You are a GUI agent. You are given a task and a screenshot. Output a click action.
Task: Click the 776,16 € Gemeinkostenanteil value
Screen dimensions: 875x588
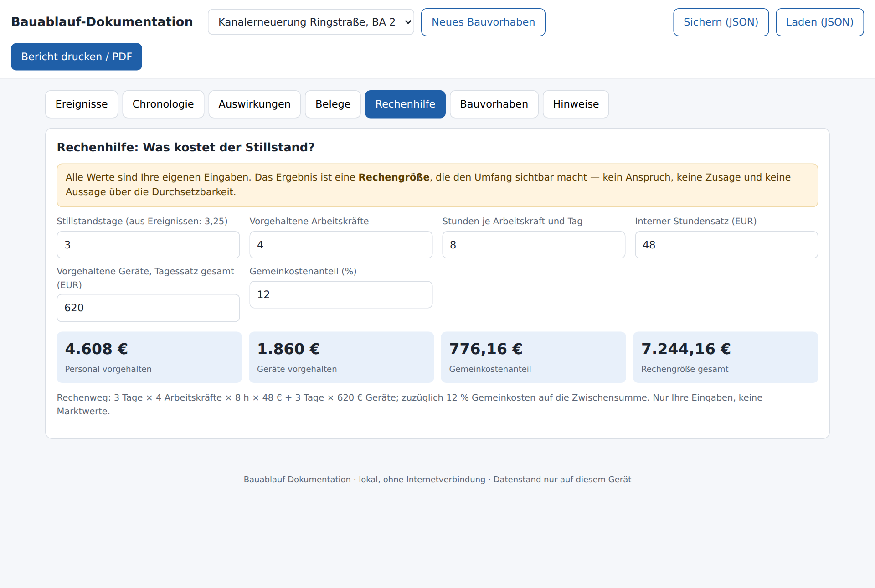click(x=486, y=349)
